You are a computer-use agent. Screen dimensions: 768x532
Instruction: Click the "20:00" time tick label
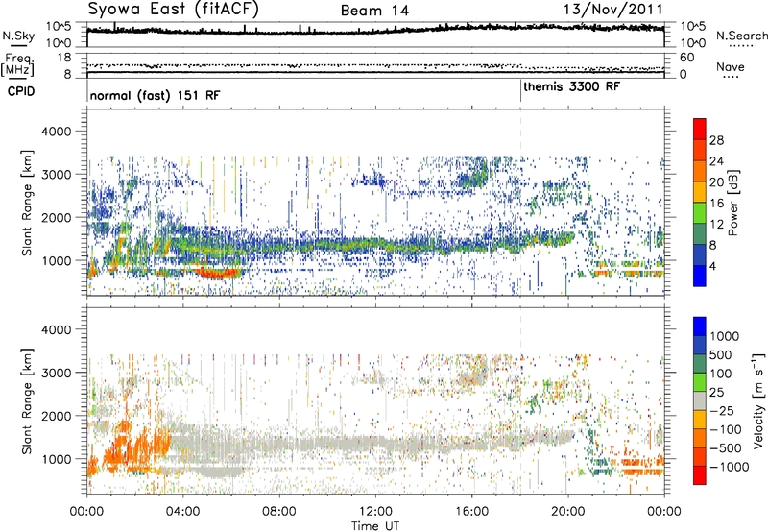(x=567, y=512)
